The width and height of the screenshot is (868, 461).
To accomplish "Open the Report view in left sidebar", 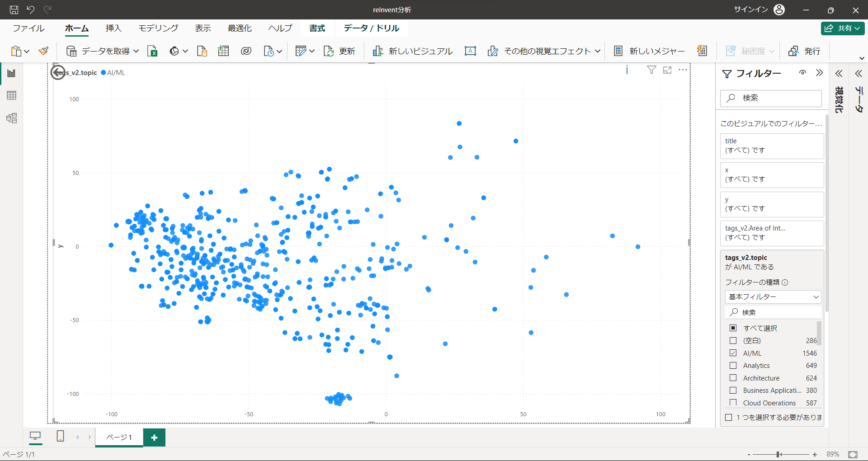I will [12, 73].
